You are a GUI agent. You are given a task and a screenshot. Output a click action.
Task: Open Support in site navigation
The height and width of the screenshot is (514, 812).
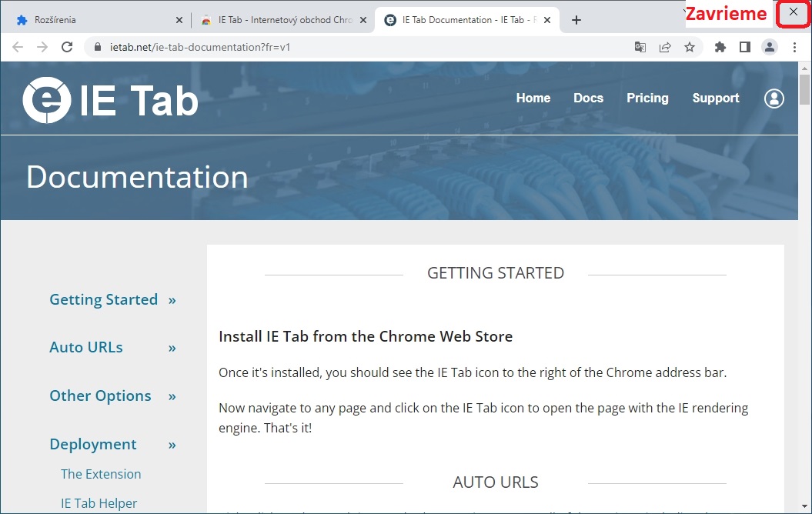click(x=716, y=98)
